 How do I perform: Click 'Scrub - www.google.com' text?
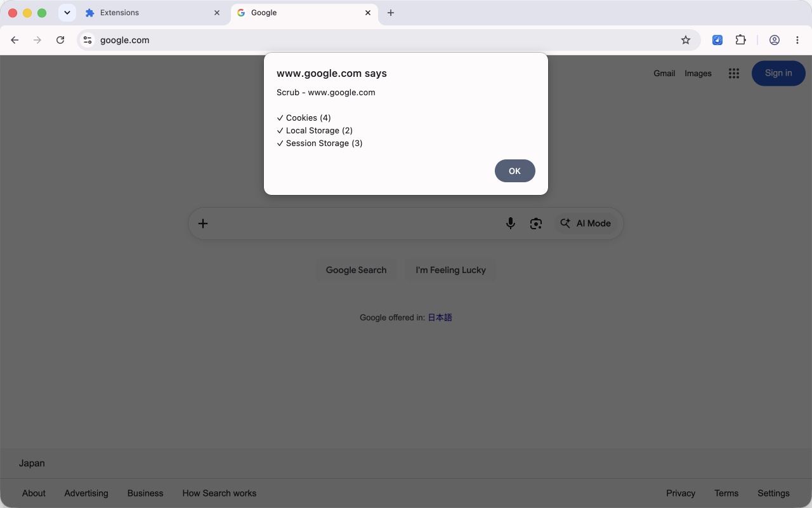coord(326,93)
